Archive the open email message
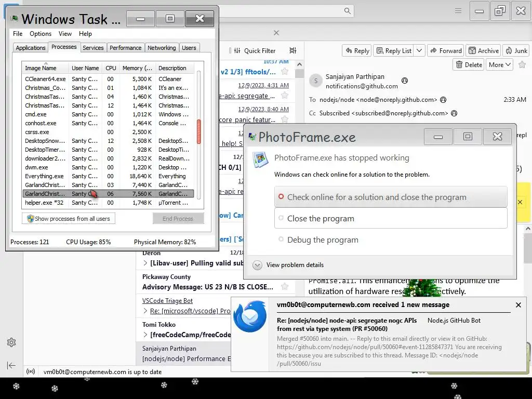This screenshot has width=532, height=399. click(x=484, y=50)
